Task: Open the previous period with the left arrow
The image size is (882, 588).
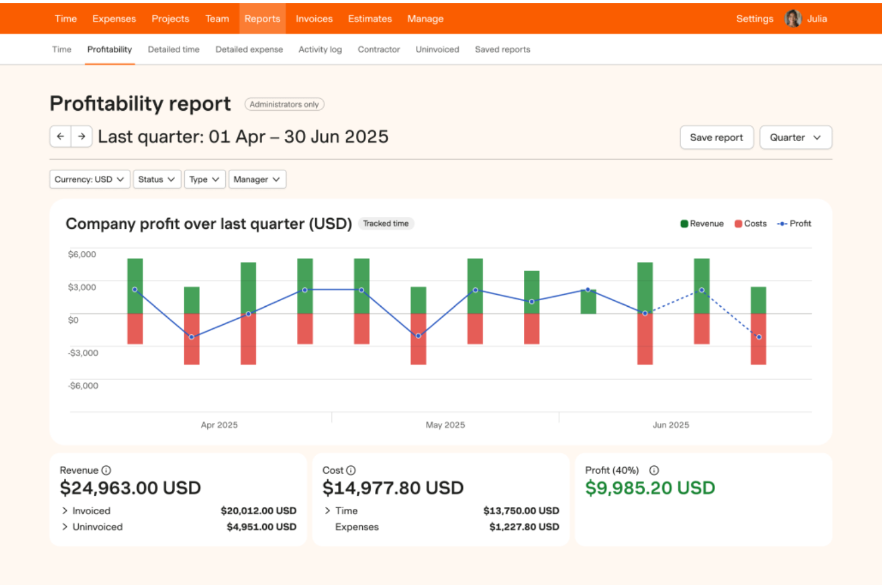Action: pyautogui.click(x=60, y=136)
